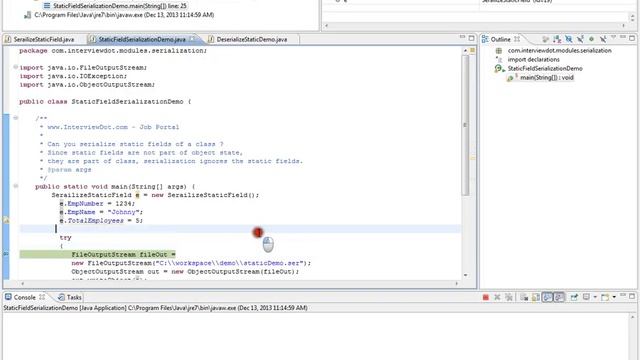Toggle Hide Local Types in Outline
The width and height of the screenshot is (640, 360).
pos(603,39)
